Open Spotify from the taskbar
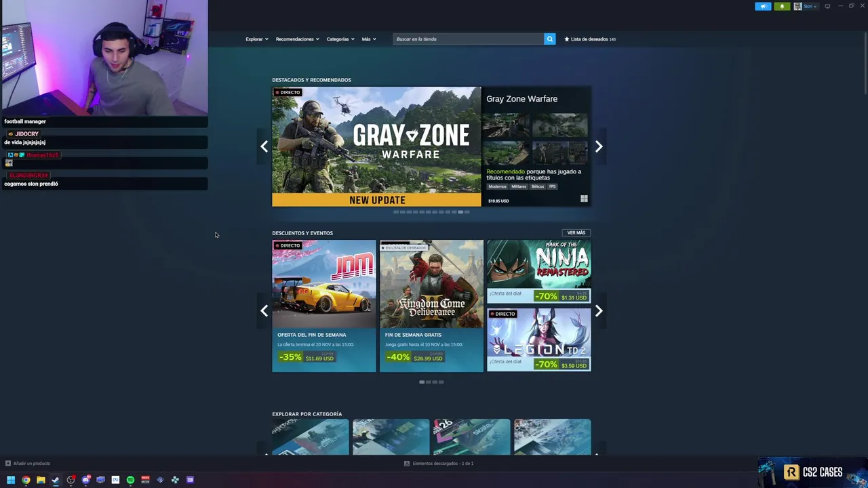Viewport: 868px width, 488px height. point(130,480)
